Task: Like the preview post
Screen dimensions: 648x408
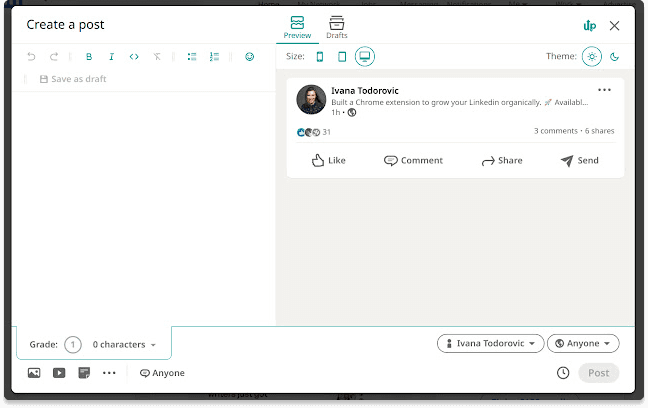Action: [x=329, y=160]
